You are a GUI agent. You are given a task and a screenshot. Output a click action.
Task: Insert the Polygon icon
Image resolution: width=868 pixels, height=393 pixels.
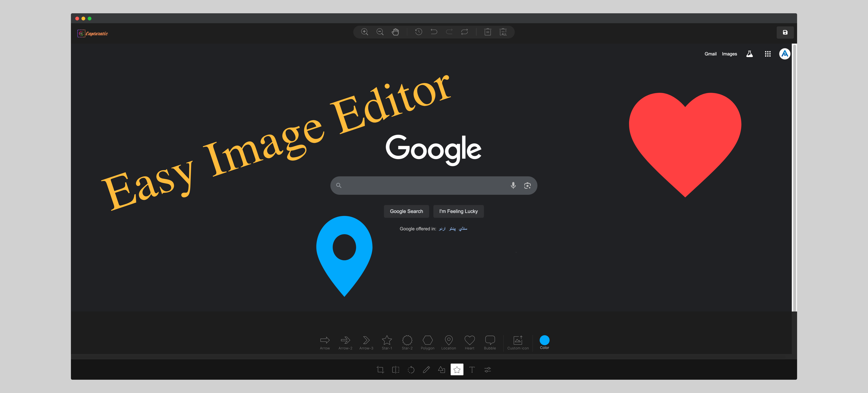(428, 343)
